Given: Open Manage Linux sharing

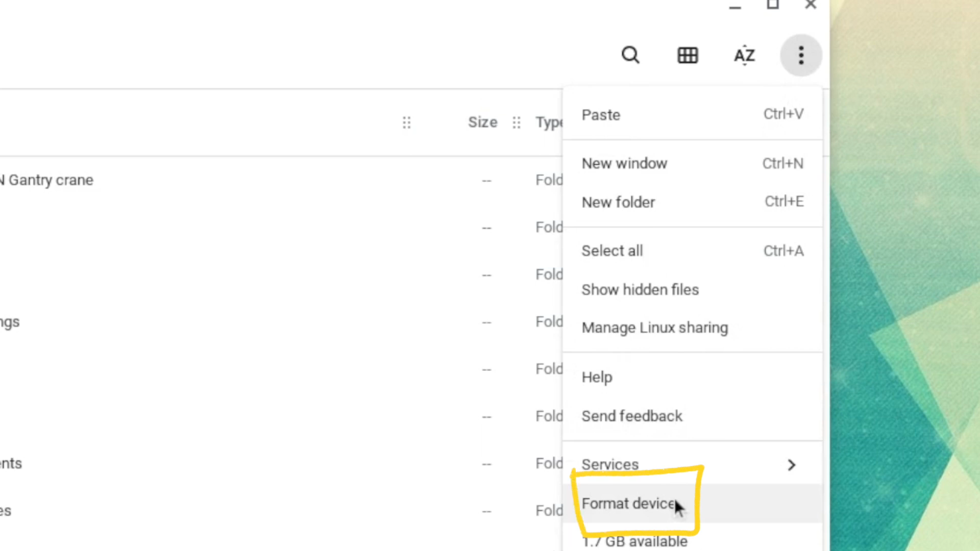Looking at the screenshot, I should 655,328.
